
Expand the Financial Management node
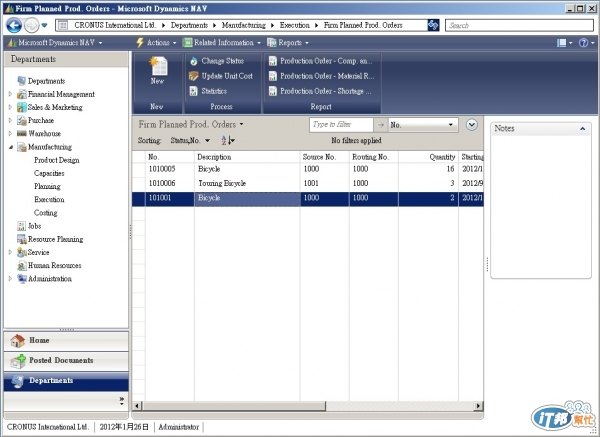click(x=10, y=94)
